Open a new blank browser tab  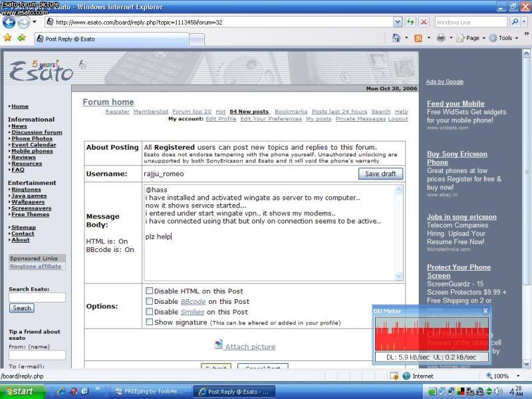197,40
